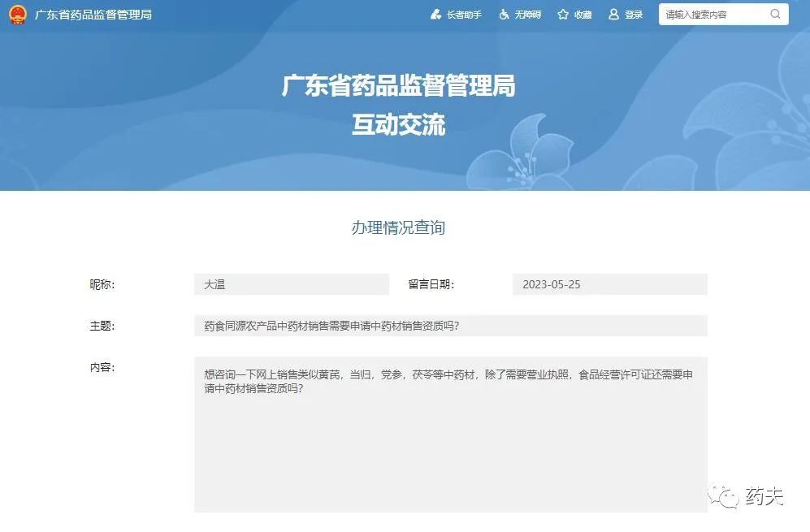Viewport: 810px width, 532px height.
Task: Click the 内容: label
Action: 102,367
